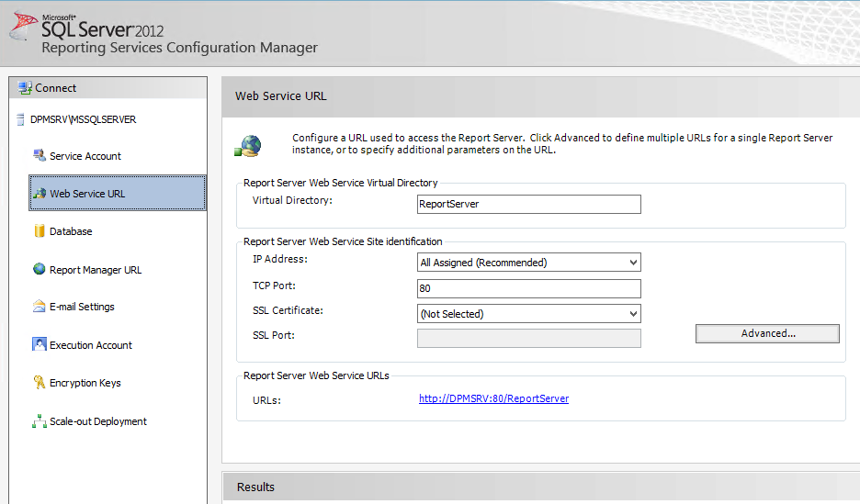Open the IP Address dropdown
The image size is (860, 504).
[528, 263]
